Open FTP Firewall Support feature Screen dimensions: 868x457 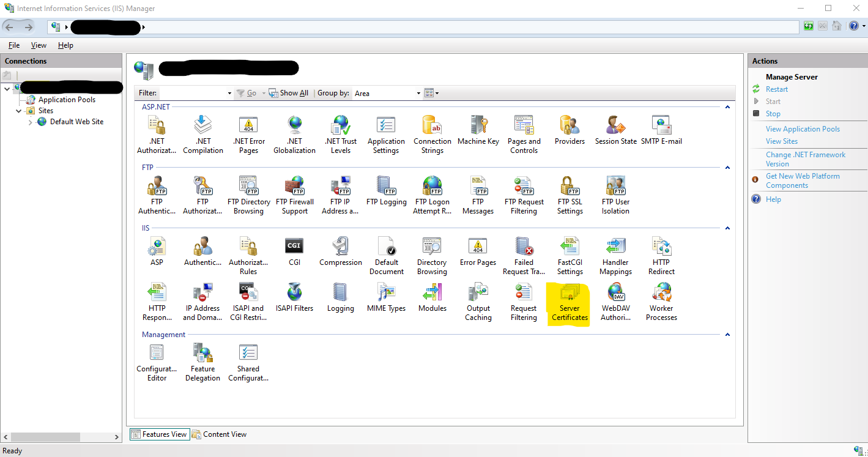295,195
